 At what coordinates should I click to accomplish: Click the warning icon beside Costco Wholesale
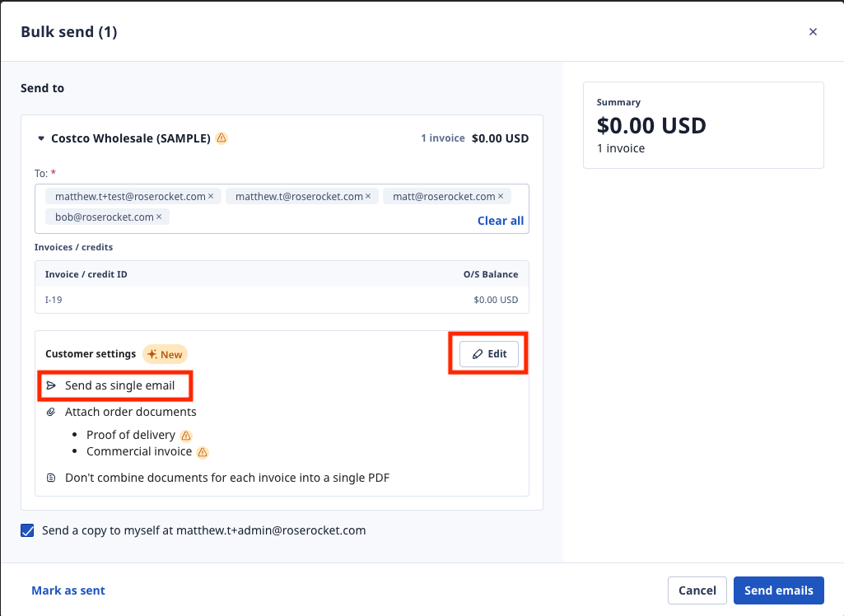coord(221,138)
